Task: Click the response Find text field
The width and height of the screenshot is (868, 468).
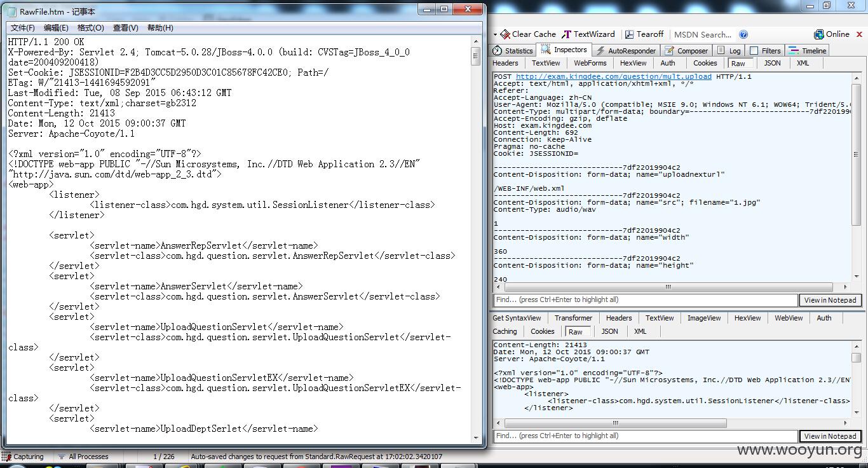Action: pos(646,436)
